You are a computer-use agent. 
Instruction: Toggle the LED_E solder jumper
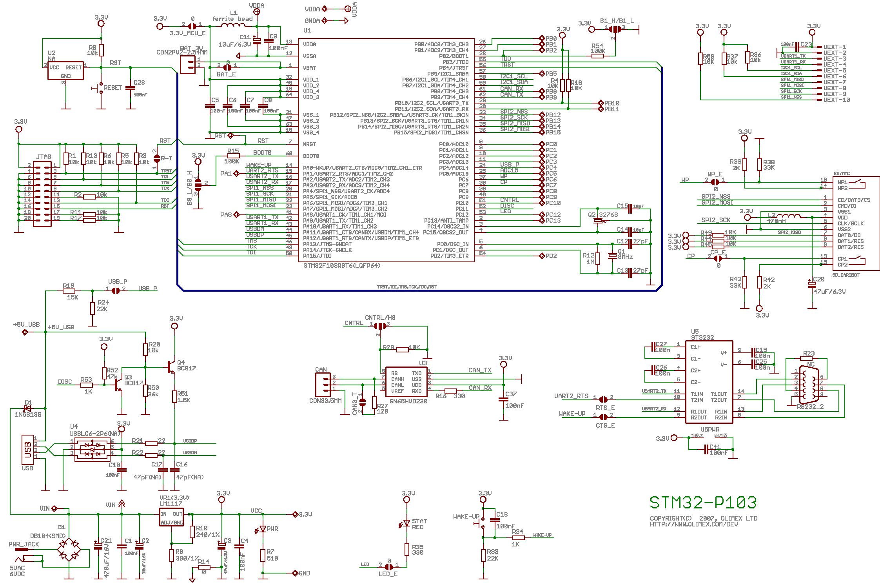[x=388, y=567]
